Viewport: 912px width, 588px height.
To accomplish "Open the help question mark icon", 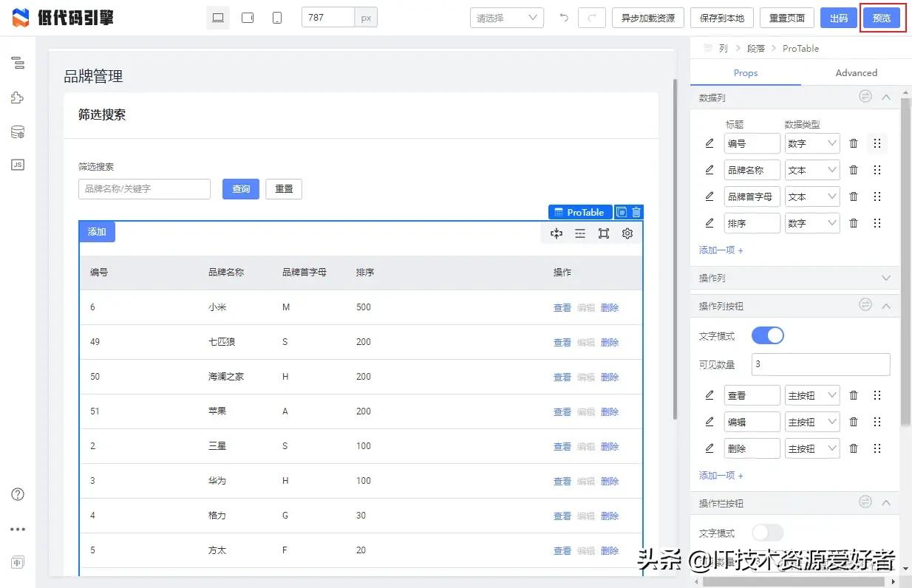I will point(18,494).
